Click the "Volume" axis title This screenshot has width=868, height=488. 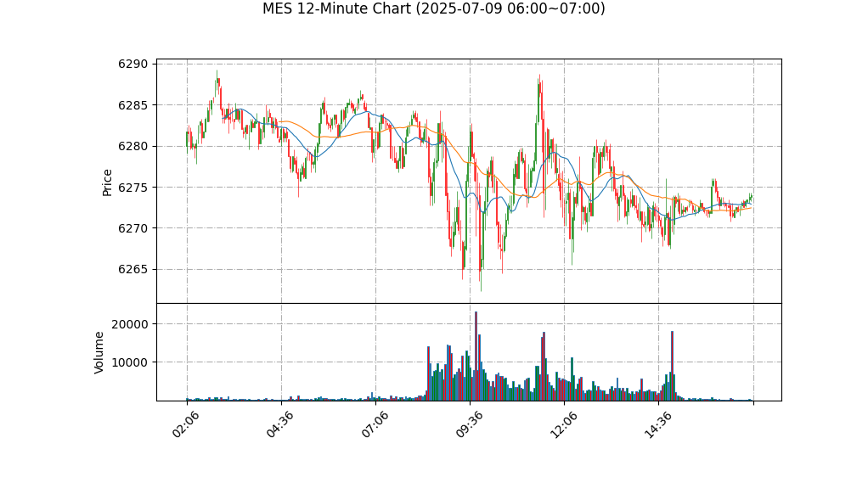tap(99, 352)
